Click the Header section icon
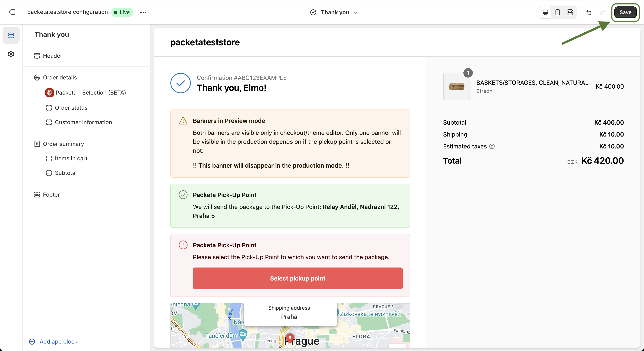This screenshot has width=644, height=351. coord(37,56)
